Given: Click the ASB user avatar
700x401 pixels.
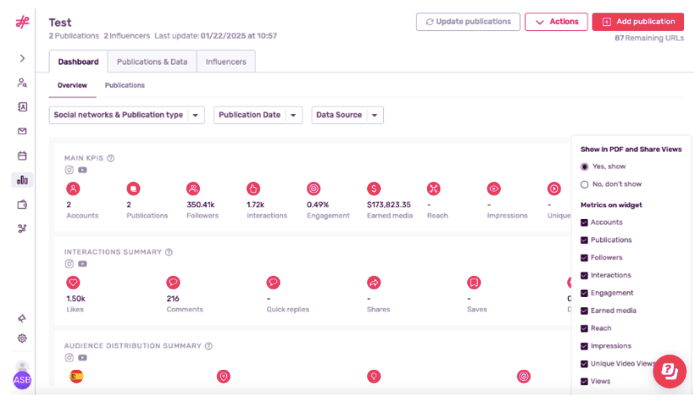Looking at the screenshot, I should click(21, 380).
